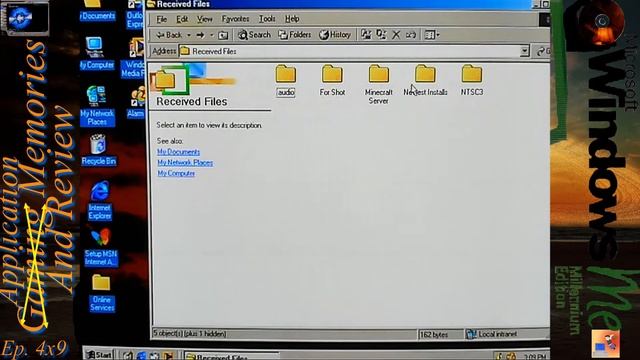Go Up one folder level
Viewport: 640px width, 360px height.
pyautogui.click(x=223, y=35)
